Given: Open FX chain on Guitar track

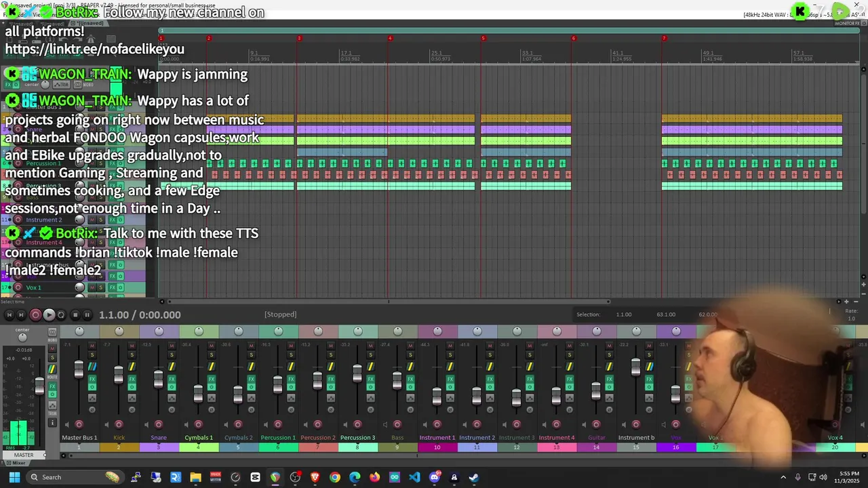Looking at the screenshot, I should (610, 380).
